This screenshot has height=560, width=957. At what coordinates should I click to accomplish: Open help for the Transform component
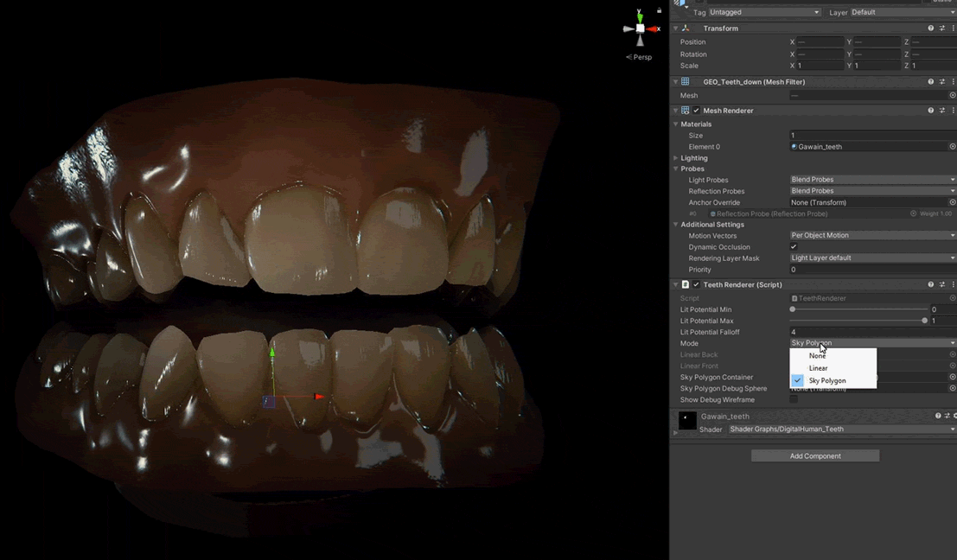point(931,29)
